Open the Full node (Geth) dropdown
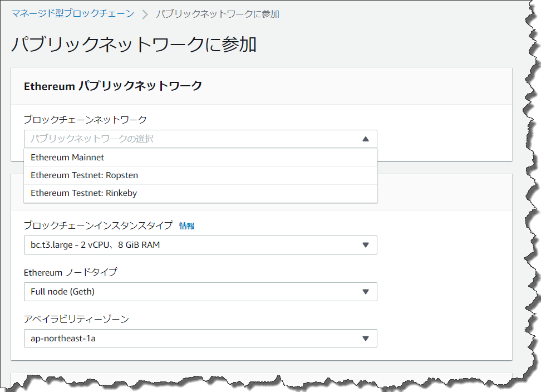541x392 pixels. 200,292
